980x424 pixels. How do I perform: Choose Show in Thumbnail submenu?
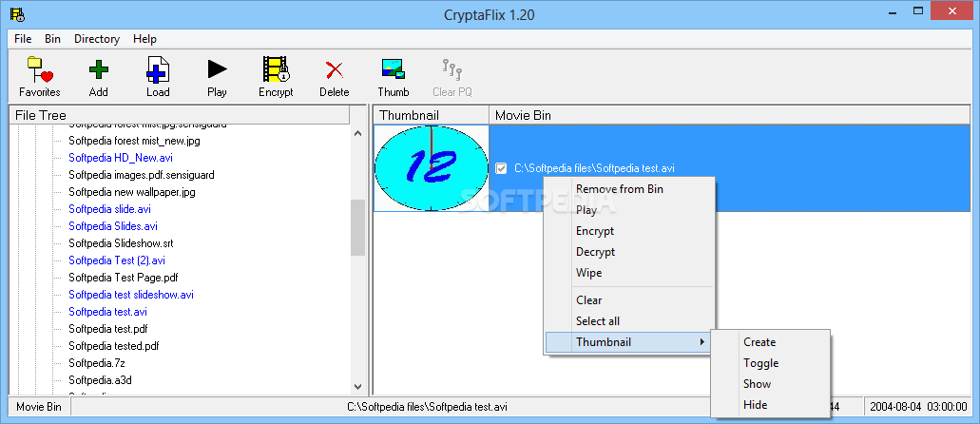click(771, 384)
